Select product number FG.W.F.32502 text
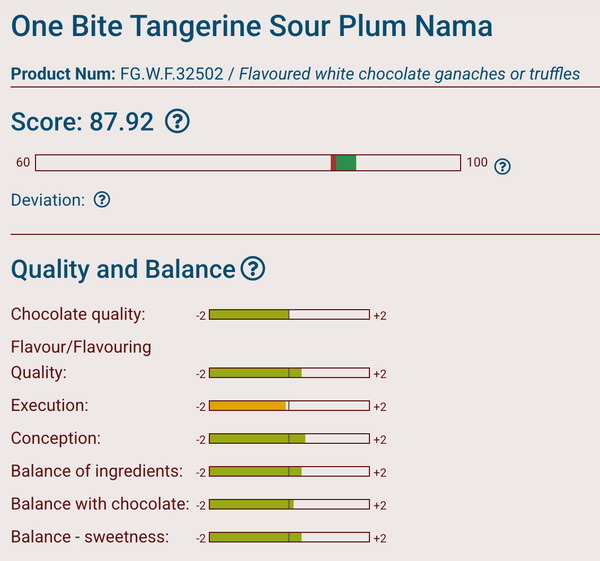600x561 pixels. coord(171,74)
